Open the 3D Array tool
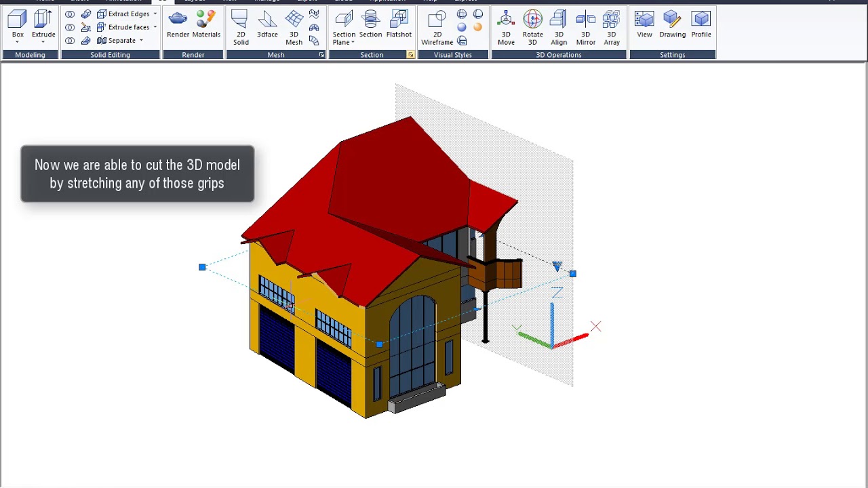The width and height of the screenshot is (868, 488). 612,27
